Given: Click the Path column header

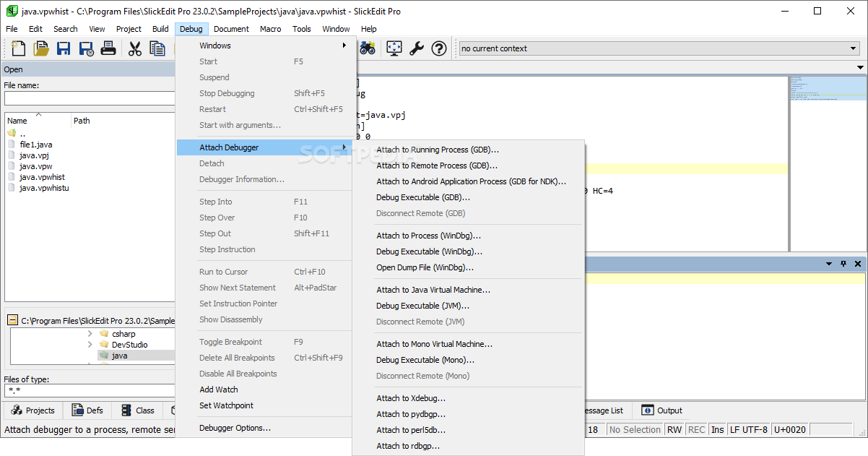Looking at the screenshot, I should [82, 121].
